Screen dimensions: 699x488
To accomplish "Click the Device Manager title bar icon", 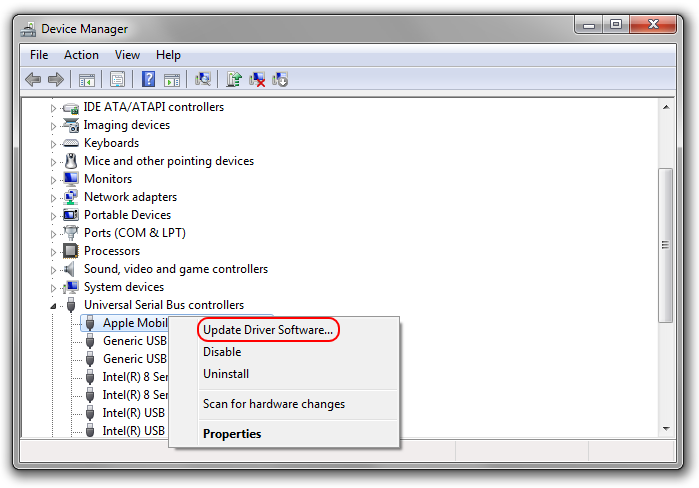I will 28,29.
